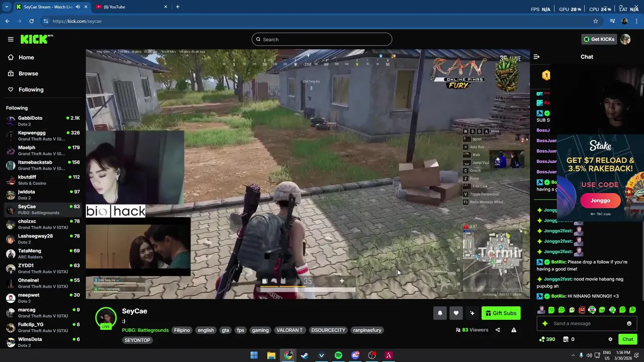The image size is (644, 362).
Task: Go back in browser history
Action: tap(7, 21)
